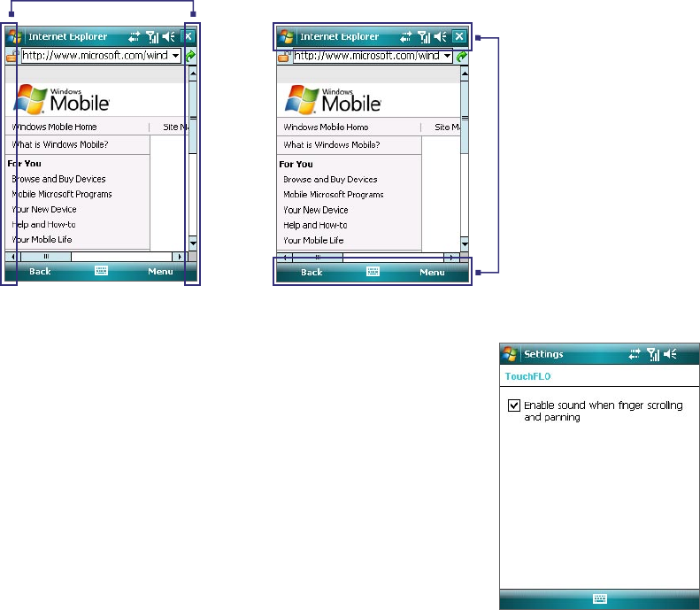Screen dimensions: 700x610
Task: Tap speaker volume icon in Settings title bar
Action: pyautogui.click(x=670, y=354)
